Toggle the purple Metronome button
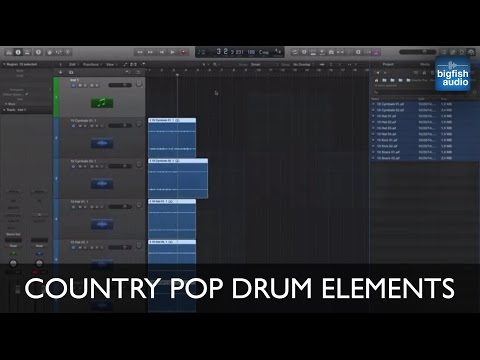Image resolution: width=480 pixels, height=360 pixels. tap(376, 52)
